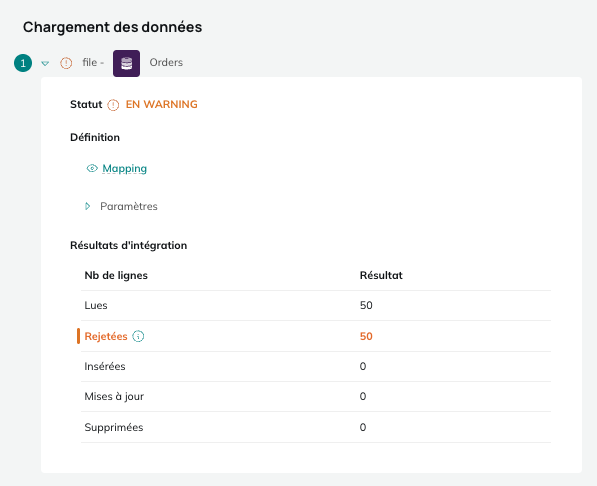
Task: Open the info icon next to Rejetées
Action: click(x=138, y=336)
